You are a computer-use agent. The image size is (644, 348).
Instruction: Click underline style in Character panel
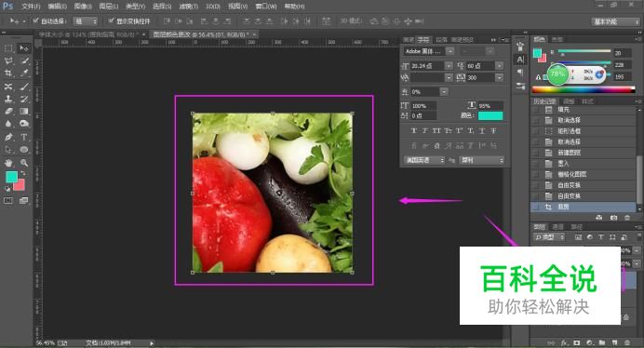(482, 130)
